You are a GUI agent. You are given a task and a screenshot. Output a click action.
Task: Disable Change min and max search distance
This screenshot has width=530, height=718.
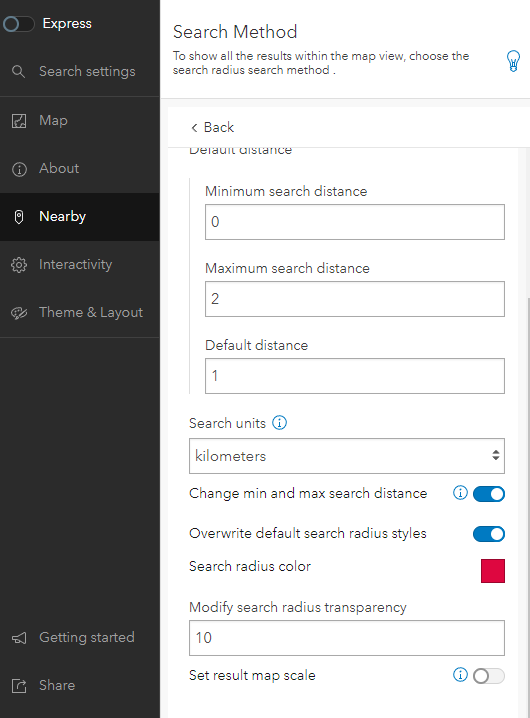tap(489, 494)
